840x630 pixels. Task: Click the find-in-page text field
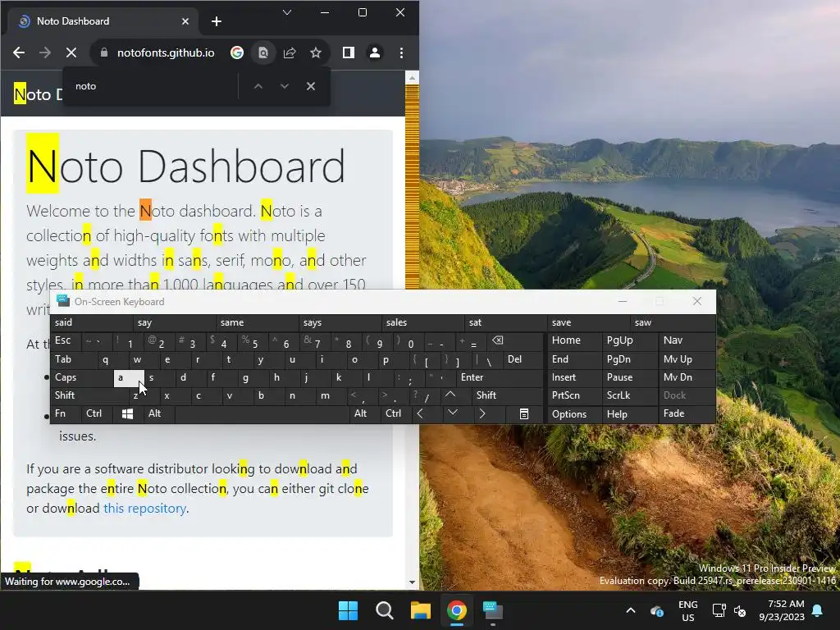(x=153, y=86)
